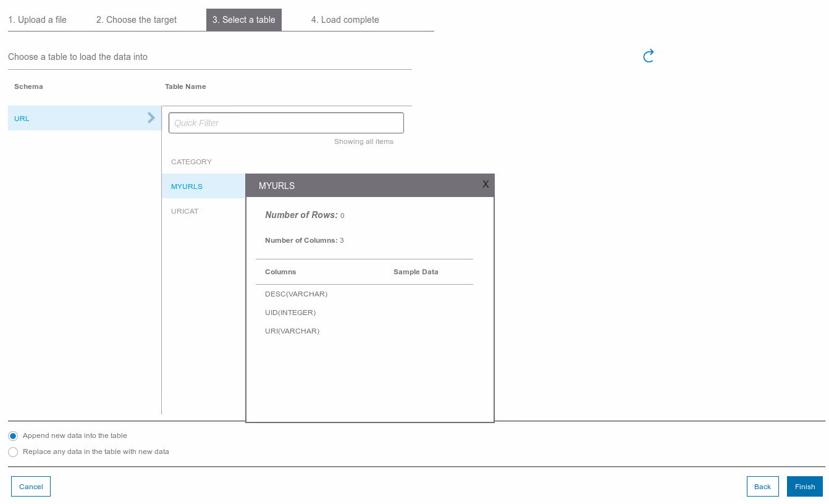Open the 3. Select a table tab
Screen dimensions: 829x504
click(244, 20)
